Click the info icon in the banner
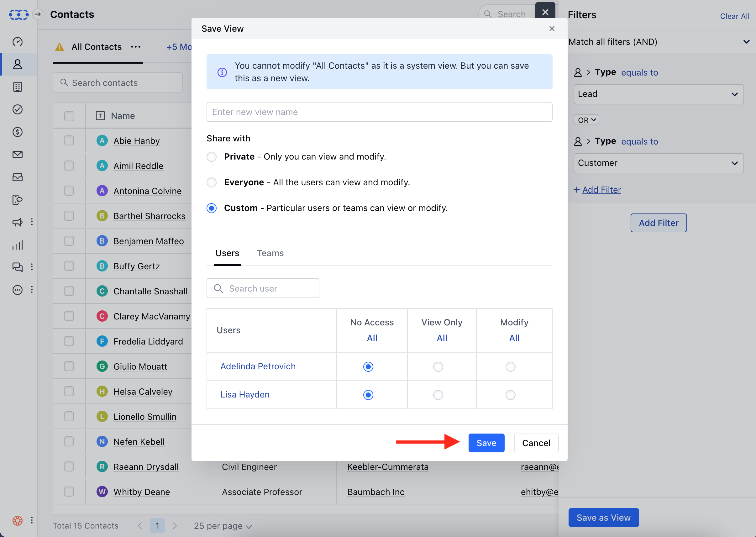756x537 pixels. 222,72
